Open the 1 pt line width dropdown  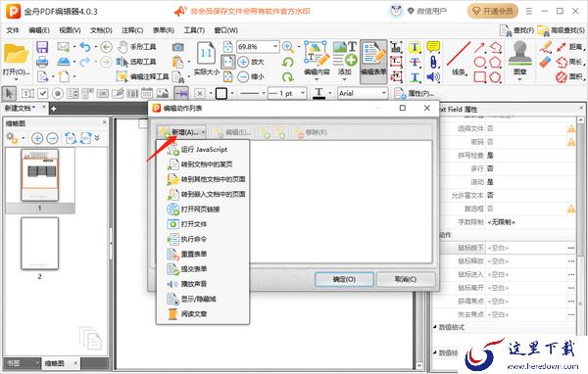coord(303,93)
